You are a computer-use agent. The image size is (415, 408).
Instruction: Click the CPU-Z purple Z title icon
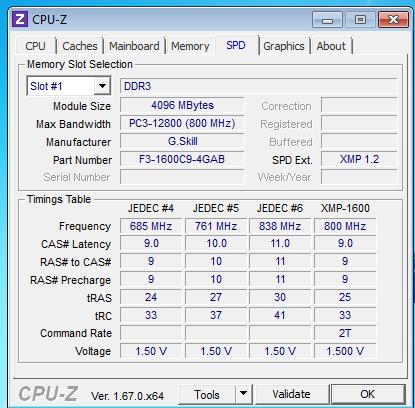tap(19, 19)
